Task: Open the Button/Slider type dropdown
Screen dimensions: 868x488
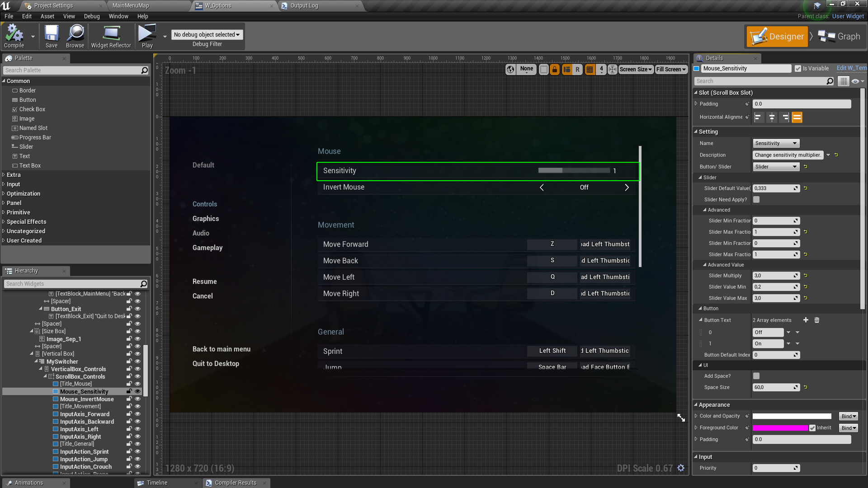Action: [x=776, y=167]
